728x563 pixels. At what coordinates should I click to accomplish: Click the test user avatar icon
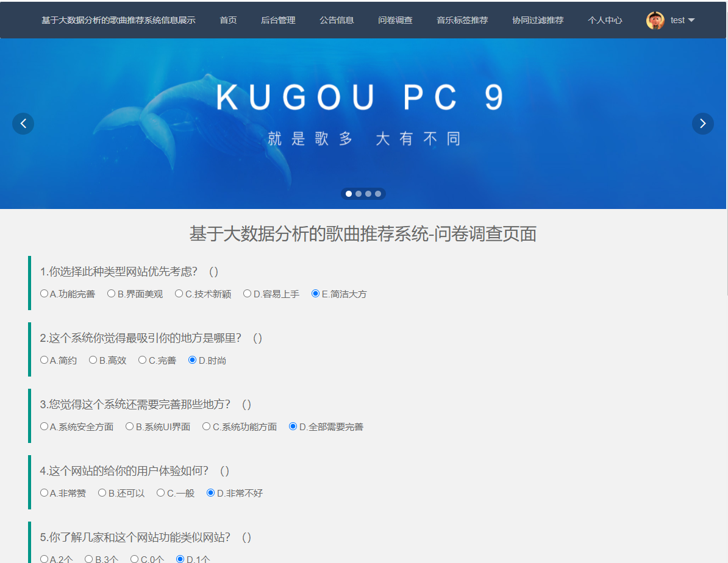point(655,20)
